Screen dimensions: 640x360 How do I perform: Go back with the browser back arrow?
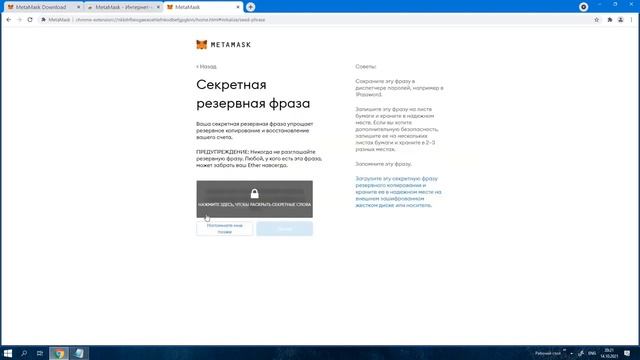click(9, 20)
